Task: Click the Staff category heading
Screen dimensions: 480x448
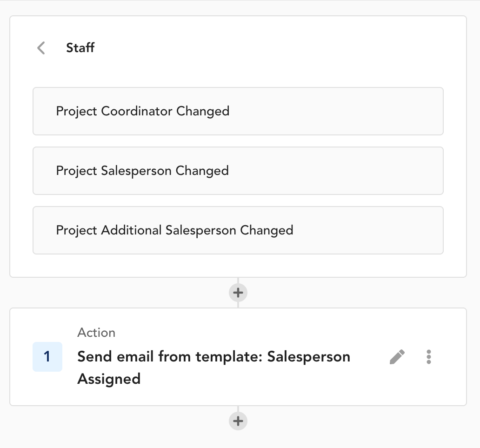Action: coord(80,48)
